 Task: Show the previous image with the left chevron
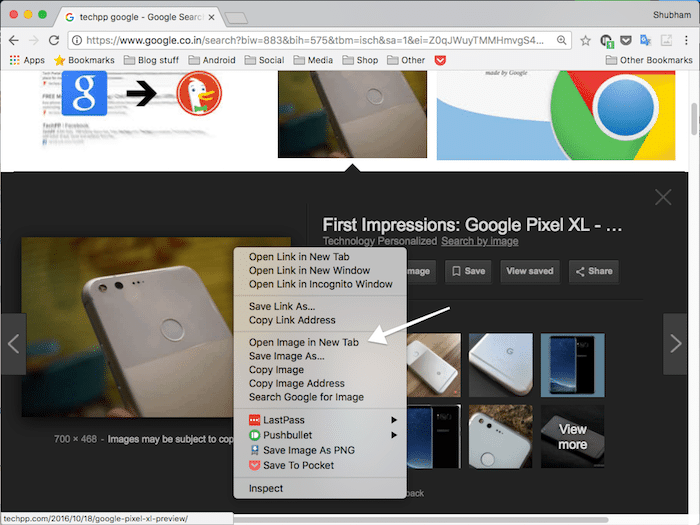point(13,344)
